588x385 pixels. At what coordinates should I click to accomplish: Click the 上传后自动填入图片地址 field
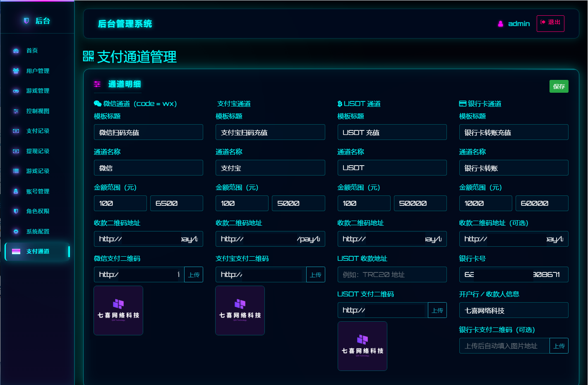click(x=504, y=346)
